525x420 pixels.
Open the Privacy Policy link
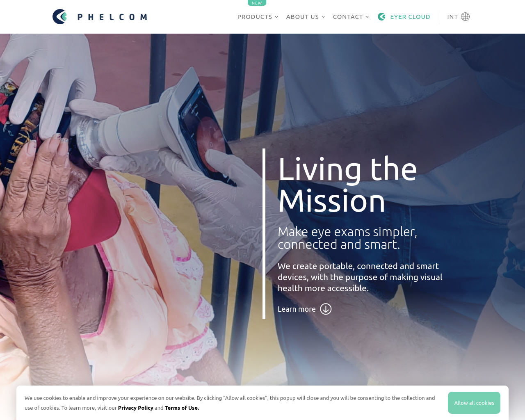[136, 408]
